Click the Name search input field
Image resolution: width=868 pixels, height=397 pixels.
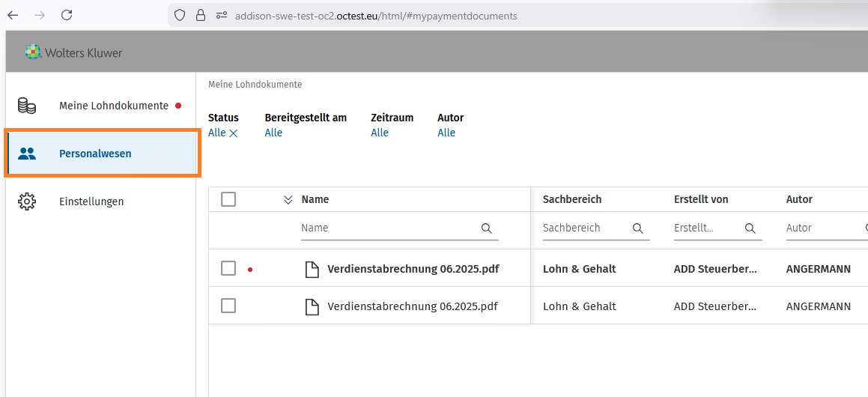pyautogui.click(x=400, y=228)
